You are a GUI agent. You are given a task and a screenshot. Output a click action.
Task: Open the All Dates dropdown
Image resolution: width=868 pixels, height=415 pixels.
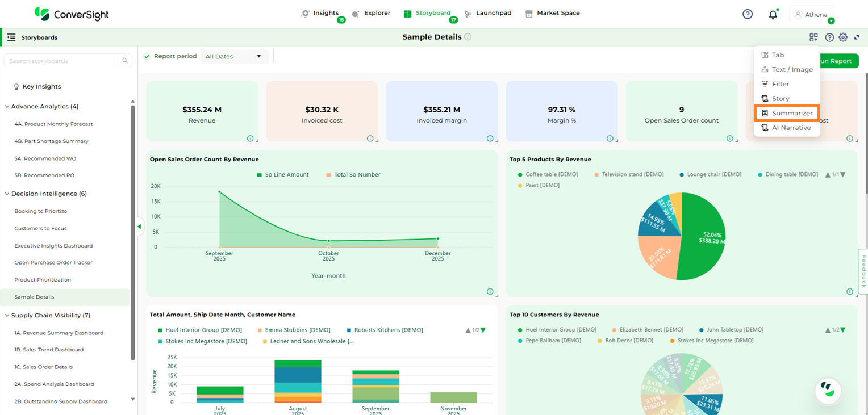[x=234, y=56]
